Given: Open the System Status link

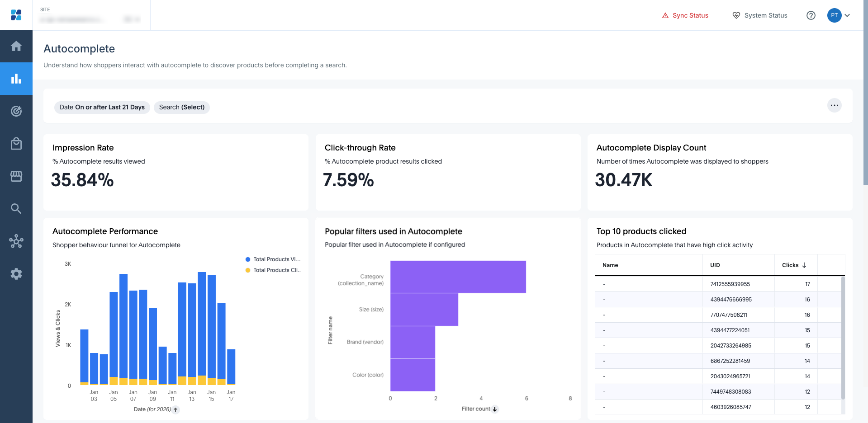Looking at the screenshot, I should point(760,15).
